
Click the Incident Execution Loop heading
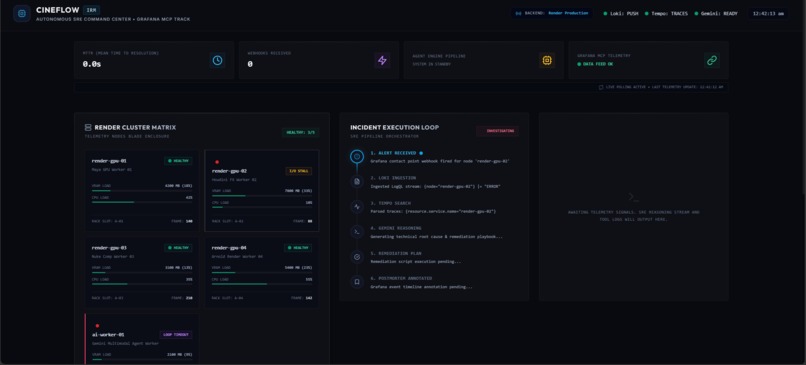395,127
